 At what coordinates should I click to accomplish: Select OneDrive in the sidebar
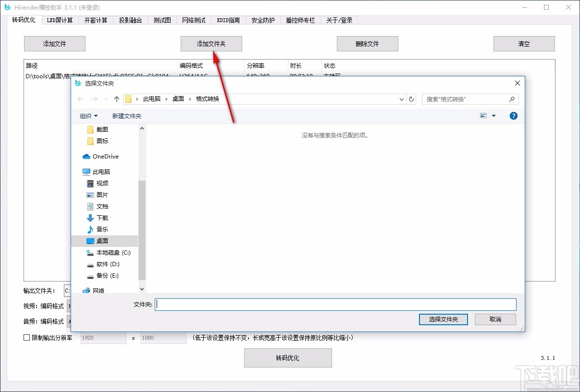tap(100, 157)
